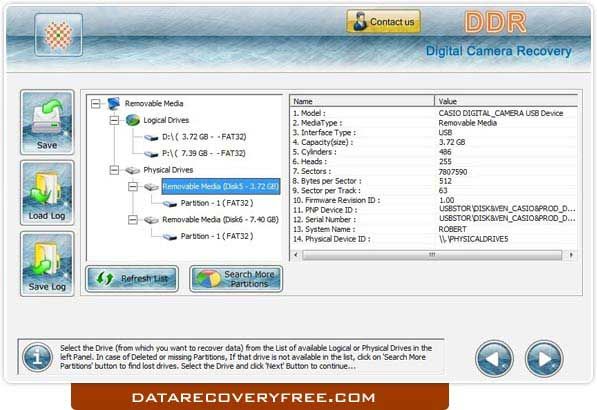Click the Logical Drives globe icon
Viewport: 597px width, 410px height.
tap(133, 120)
